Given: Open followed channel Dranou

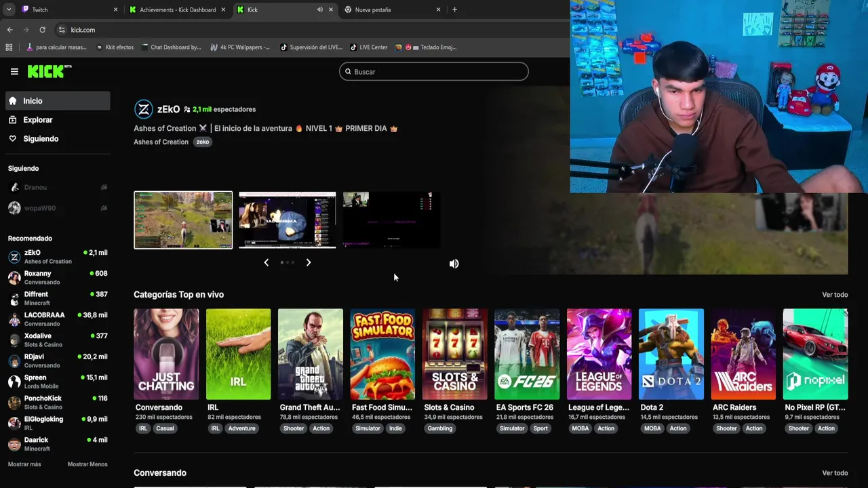Looking at the screenshot, I should pos(58,187).
